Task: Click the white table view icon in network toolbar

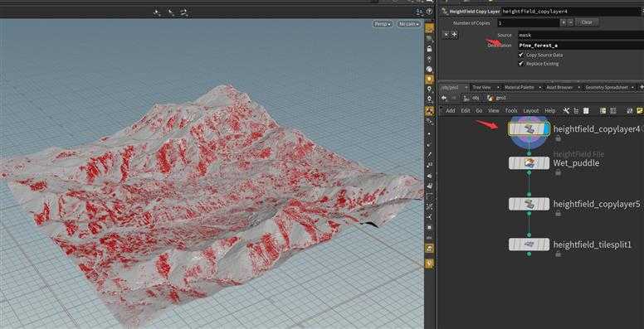Action: [586, 111]
